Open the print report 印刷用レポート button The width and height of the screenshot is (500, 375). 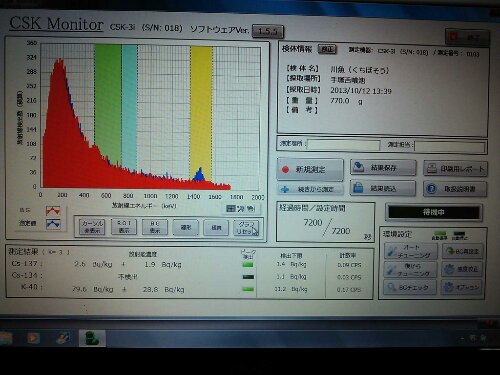point(455,169)
